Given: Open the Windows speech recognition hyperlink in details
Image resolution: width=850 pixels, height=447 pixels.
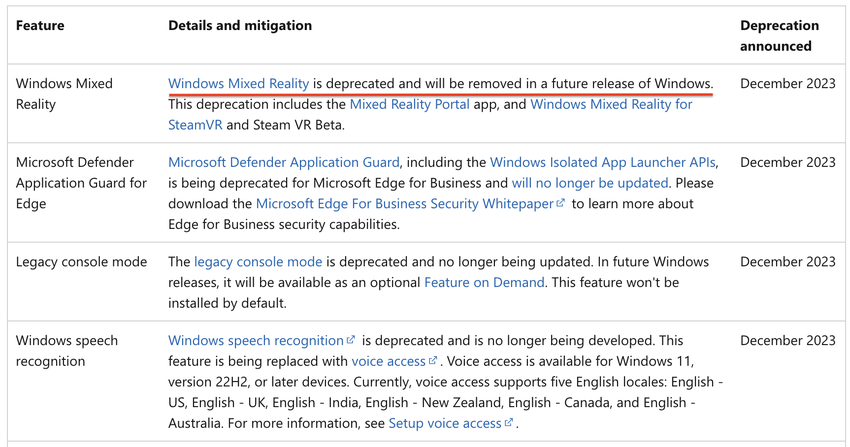Looking at the screenshot, I should pos(255,341).
